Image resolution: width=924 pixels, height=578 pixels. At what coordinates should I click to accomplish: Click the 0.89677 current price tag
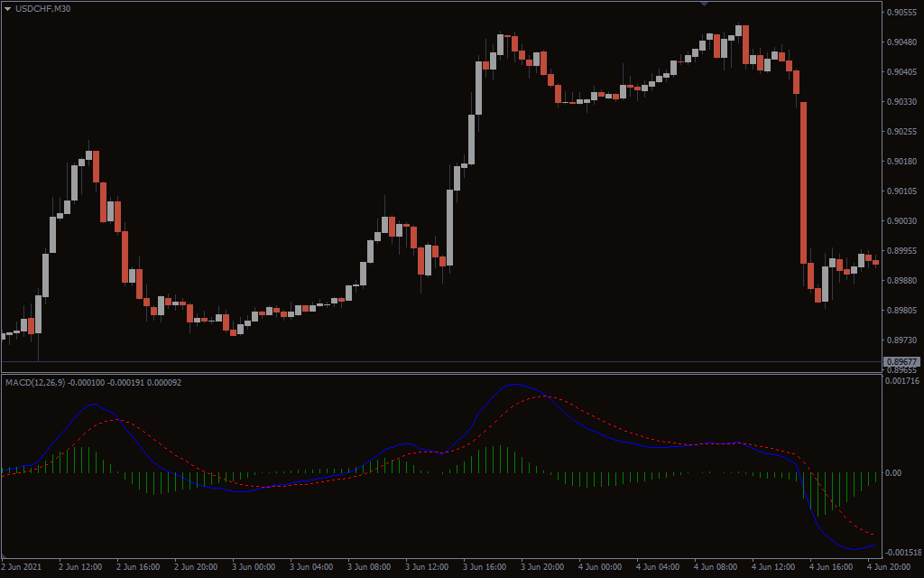pos(901,362)
